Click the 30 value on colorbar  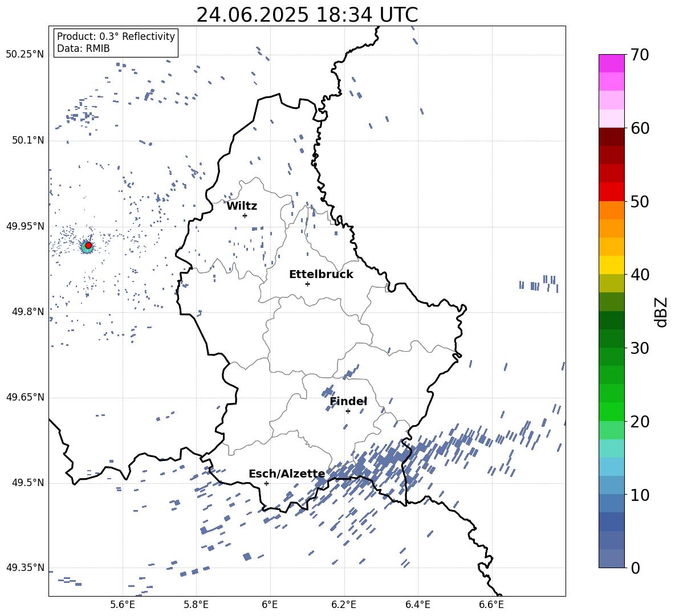pyautogui.click(x=639, y=348)
